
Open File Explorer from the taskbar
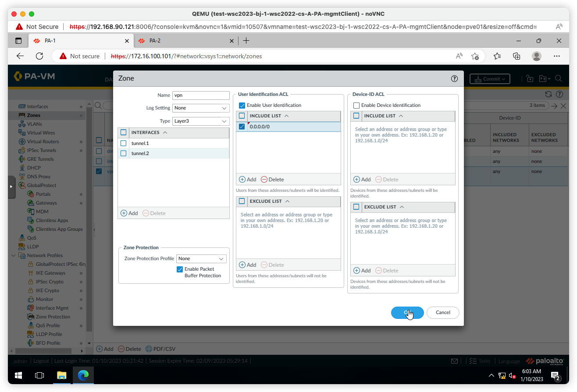pos(61,375)
